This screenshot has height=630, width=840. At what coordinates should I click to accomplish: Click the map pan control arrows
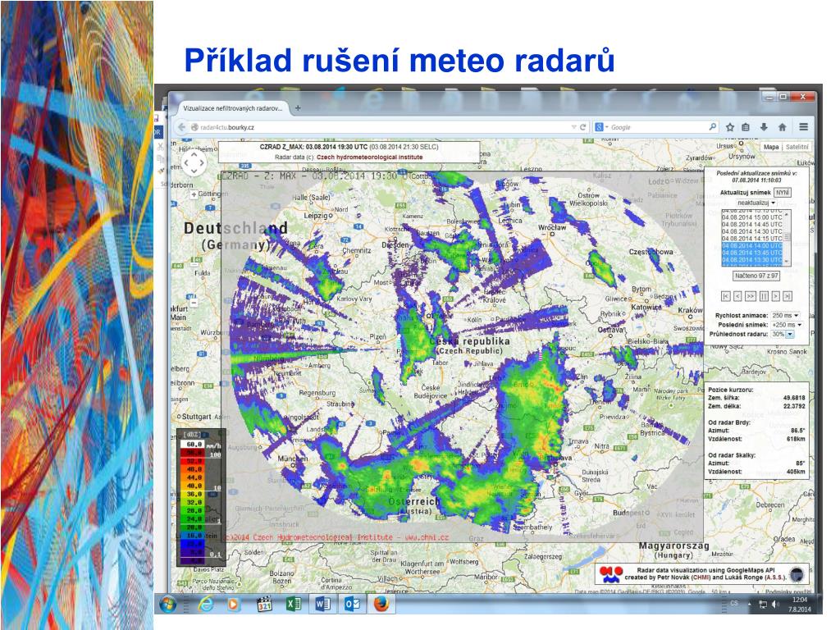(x=194, y=162)
